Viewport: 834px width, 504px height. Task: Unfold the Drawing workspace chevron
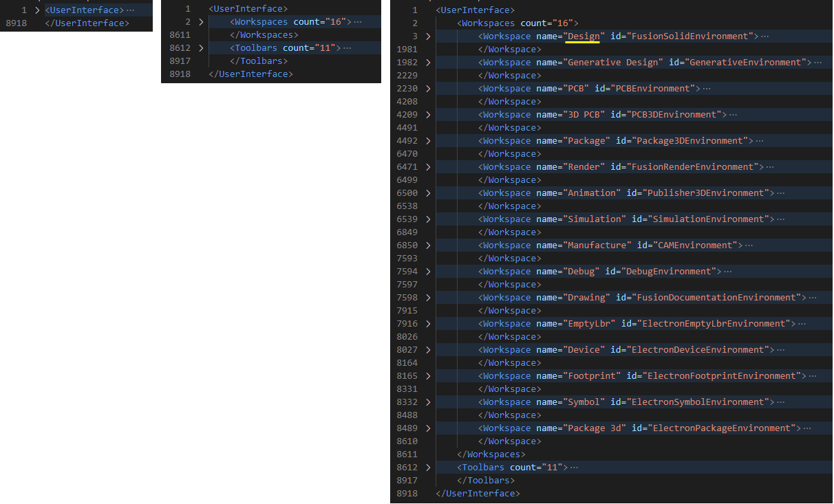coord(427,298)
